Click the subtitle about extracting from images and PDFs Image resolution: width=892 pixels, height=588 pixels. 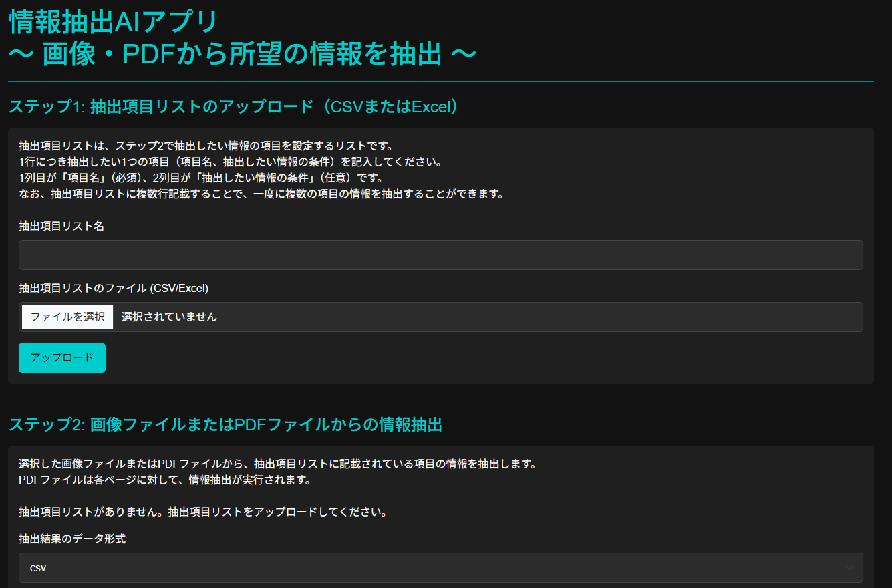pyautogui.click(x=241, y=54)
